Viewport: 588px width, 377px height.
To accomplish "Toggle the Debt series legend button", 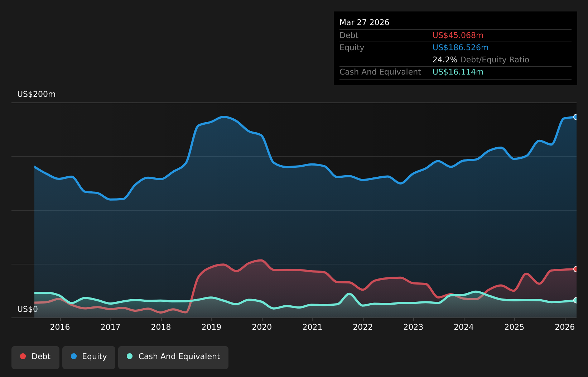I will [35, 357].
